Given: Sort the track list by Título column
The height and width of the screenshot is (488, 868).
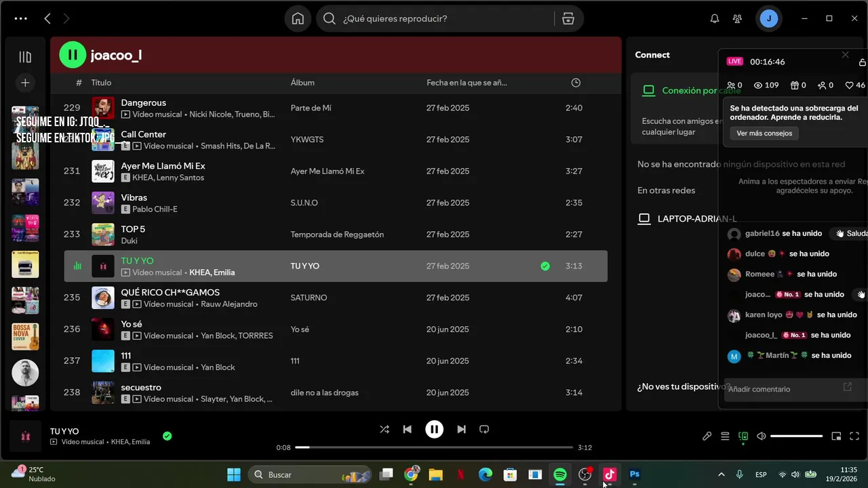Looking at the screenshot, I should coord(101,83).
